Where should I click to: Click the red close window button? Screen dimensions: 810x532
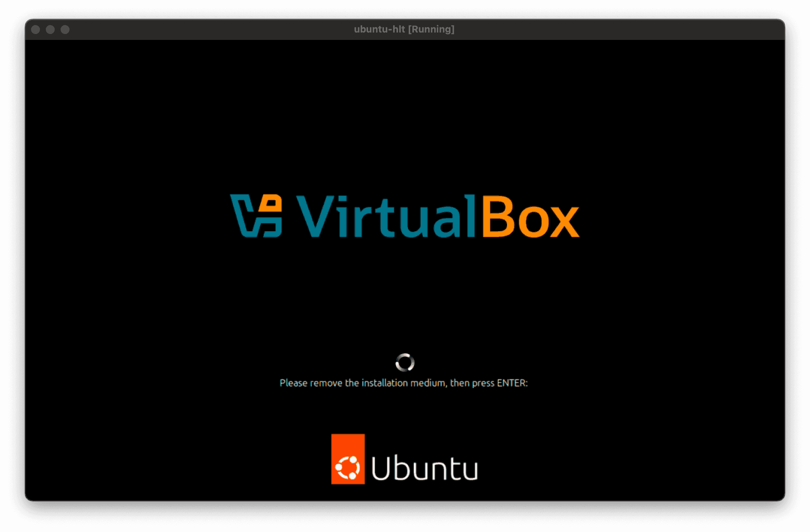tap(35, 30)
